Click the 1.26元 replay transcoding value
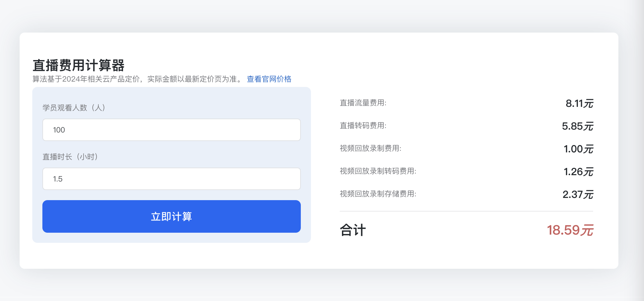This screenshot has width=644, height=301. coord(578,172)
